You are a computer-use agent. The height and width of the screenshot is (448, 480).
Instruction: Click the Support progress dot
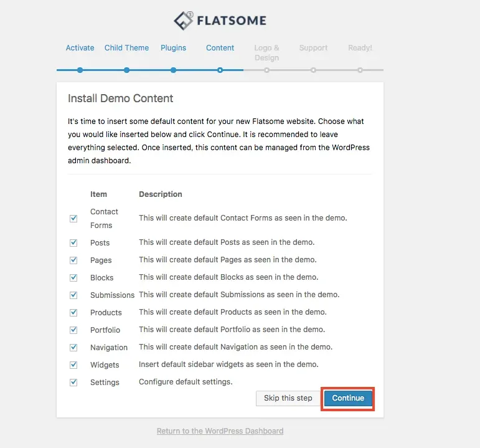click(313, 70)
